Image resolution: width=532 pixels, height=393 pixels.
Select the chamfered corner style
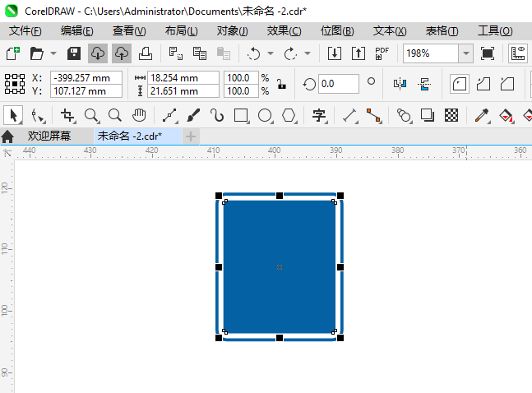507,84
